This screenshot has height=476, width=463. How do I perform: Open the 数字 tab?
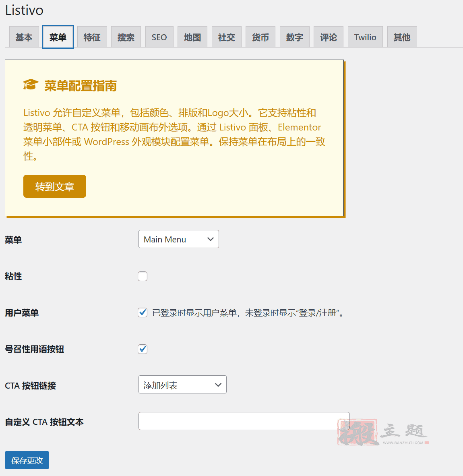coord(294,37)
